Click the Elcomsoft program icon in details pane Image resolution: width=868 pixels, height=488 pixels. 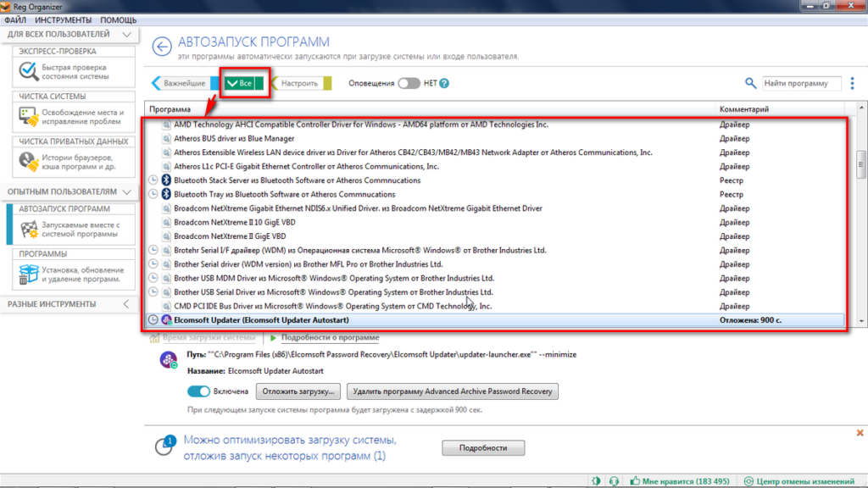(169, 360)
